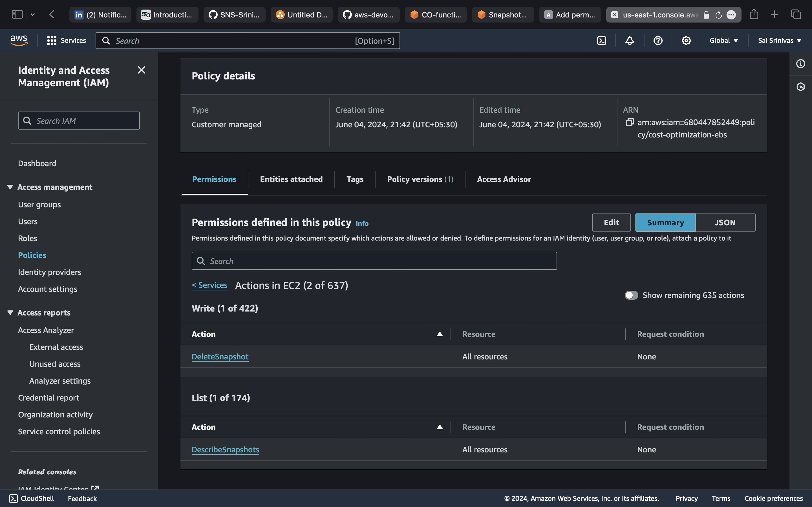This screenshot has height=507, width=812.
Task: Click the permissions Search field
Action: pos(374,261)
